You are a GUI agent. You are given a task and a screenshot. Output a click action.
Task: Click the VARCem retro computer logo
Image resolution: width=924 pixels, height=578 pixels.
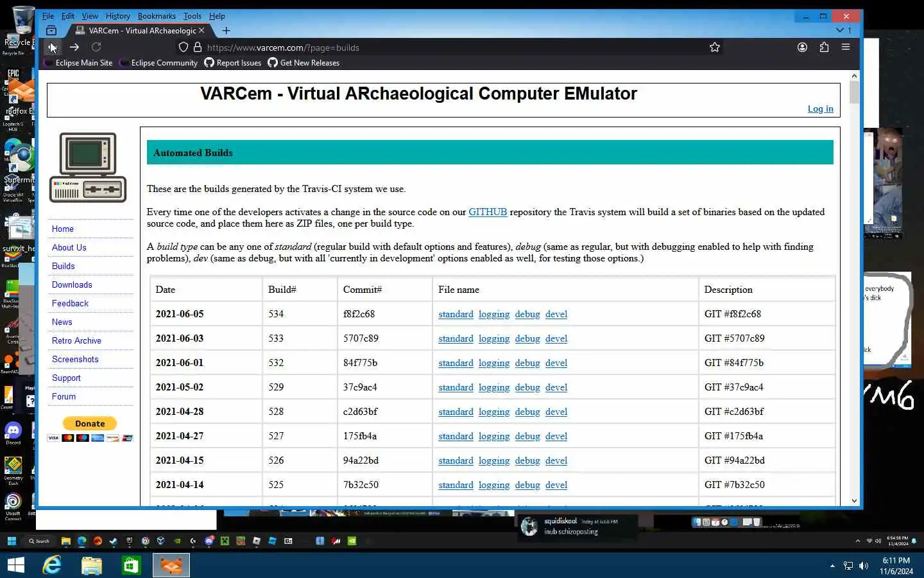tap(88, 168)
